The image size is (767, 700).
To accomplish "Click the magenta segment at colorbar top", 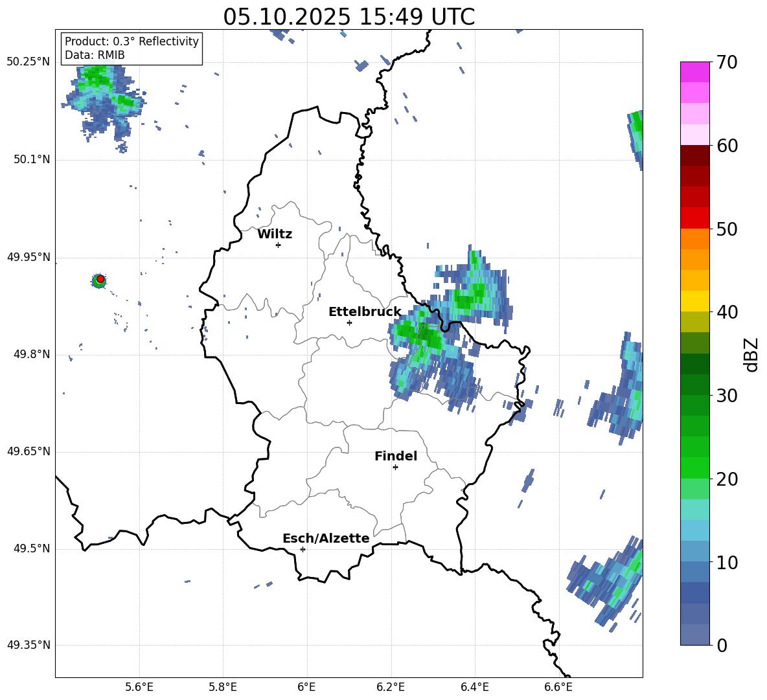I will coord(694,72).
